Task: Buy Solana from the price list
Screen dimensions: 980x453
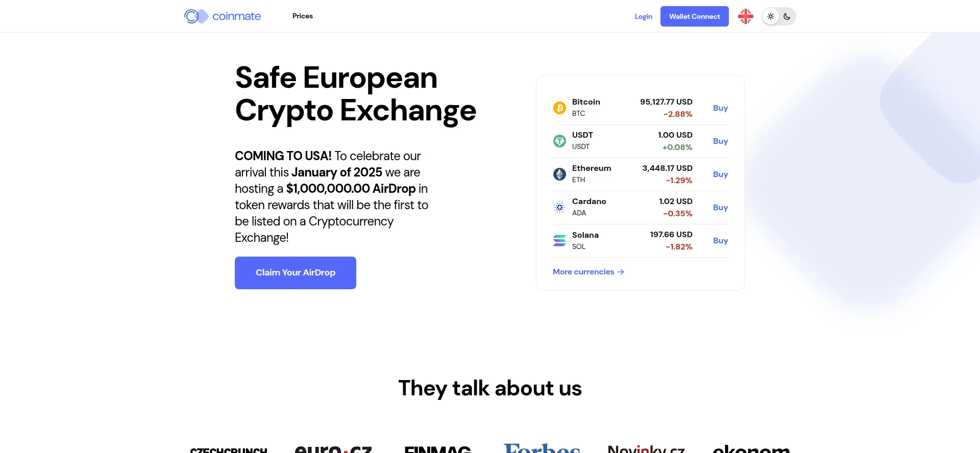Action: pyautogui.click(x=720, y=240)
